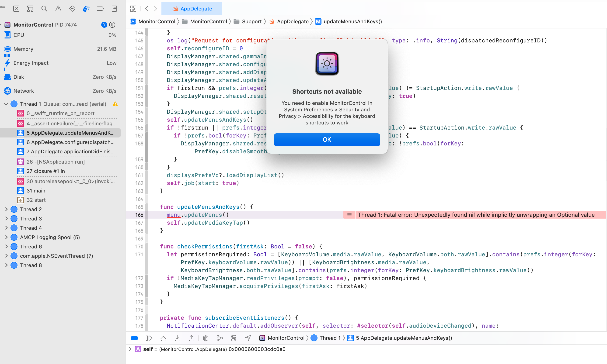The width and height of the screenshot is (607, 364).
Task: Click the Debug Memory Graph icon
Action: 219,338
